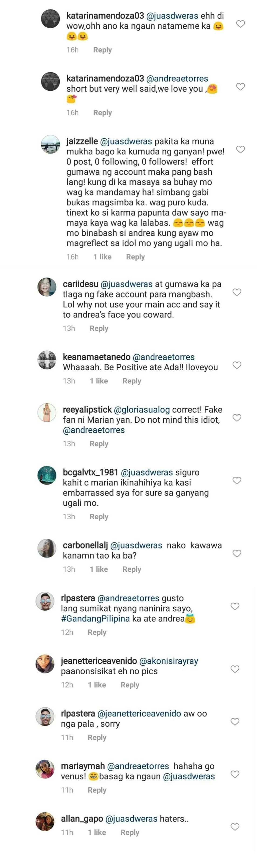Tap the heart next to carbonellalj's comment

click(x=237, y=553)
